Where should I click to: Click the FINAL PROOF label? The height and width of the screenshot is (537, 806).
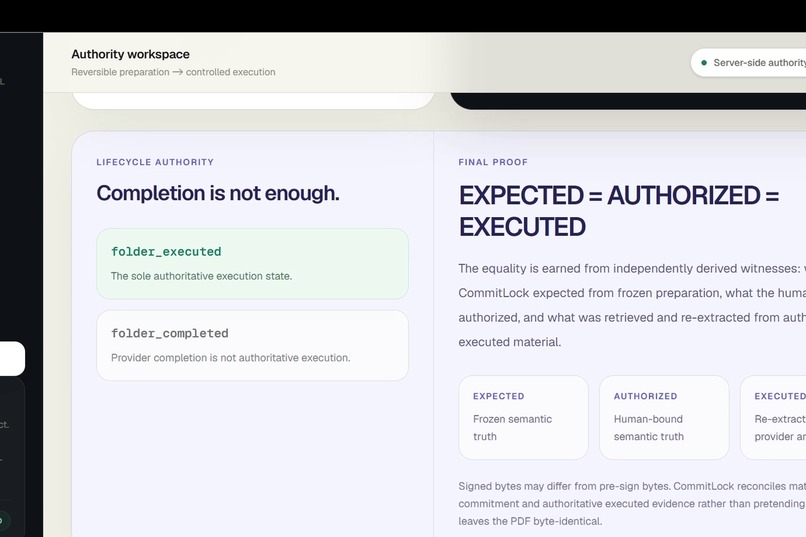pos(493,162)
